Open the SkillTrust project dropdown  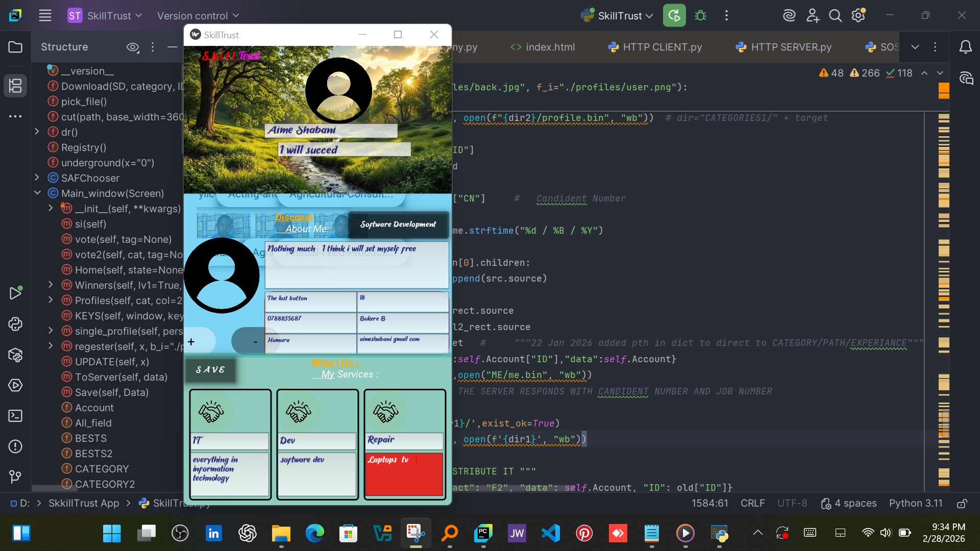pyautogui.click(x=105, y=16)
